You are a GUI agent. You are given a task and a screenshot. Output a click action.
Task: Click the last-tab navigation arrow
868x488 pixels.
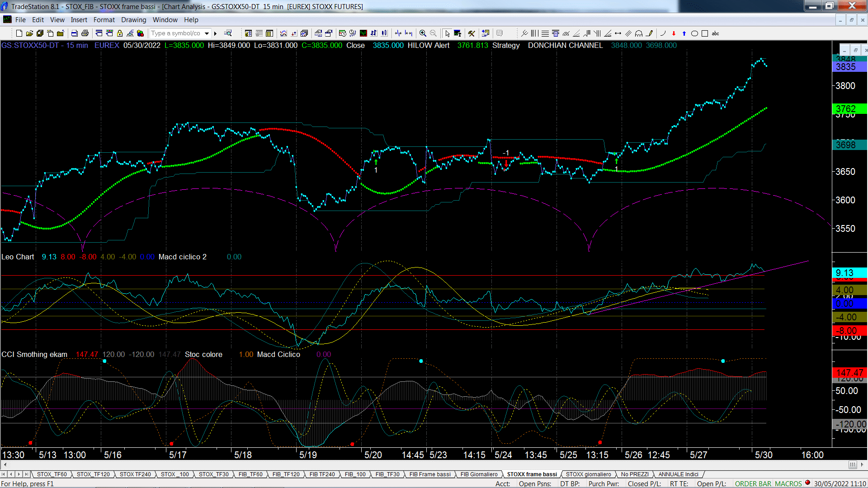pos(27,474)
